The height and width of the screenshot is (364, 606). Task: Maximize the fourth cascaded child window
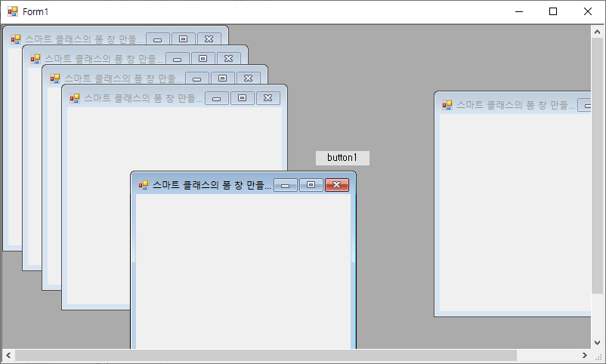[x=243, y=98]
